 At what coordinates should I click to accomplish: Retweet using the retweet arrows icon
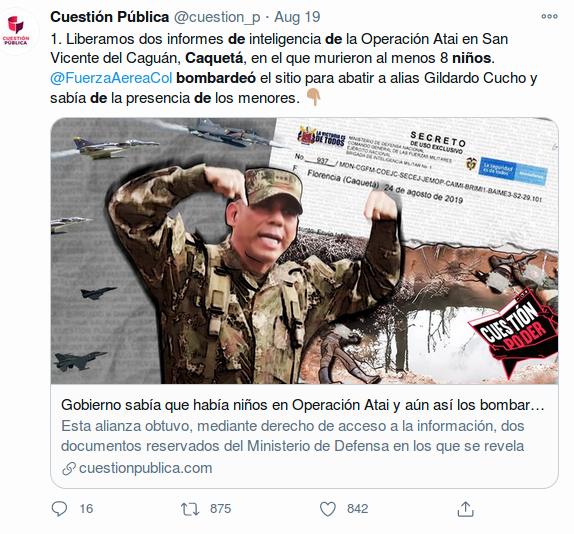(x=190, y=509)
